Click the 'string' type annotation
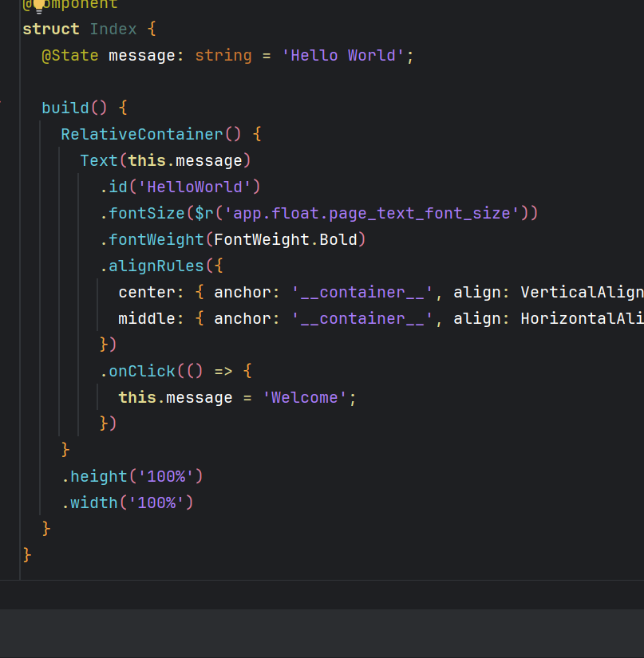This screenshot has height=658, width=644. pos(223,56)
